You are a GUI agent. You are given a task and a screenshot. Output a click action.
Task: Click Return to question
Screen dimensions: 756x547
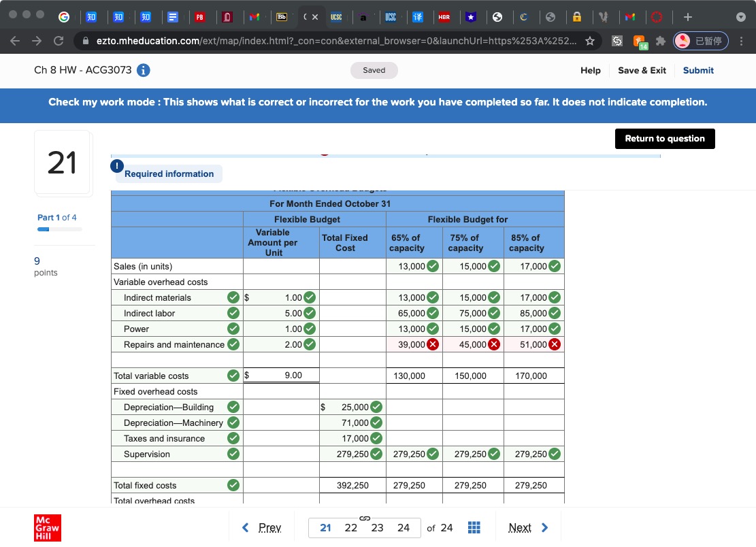[664, 138]
